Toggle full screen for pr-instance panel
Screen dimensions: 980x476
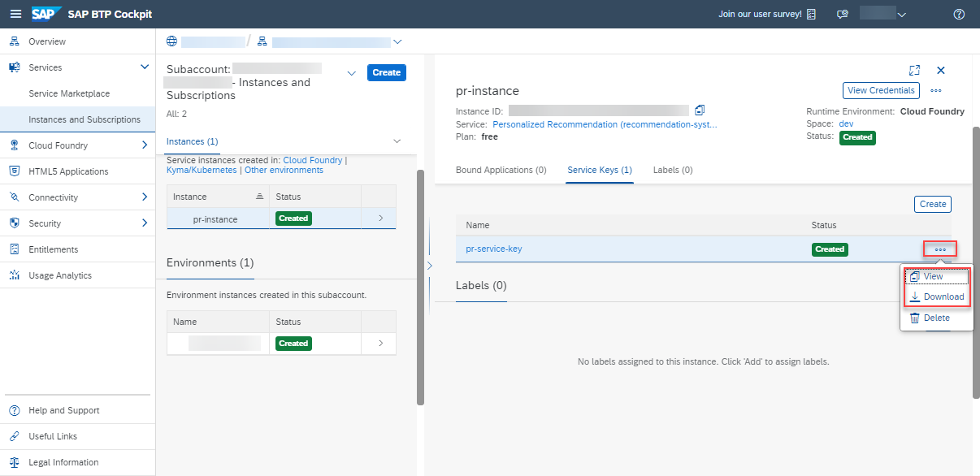point(914,71)
